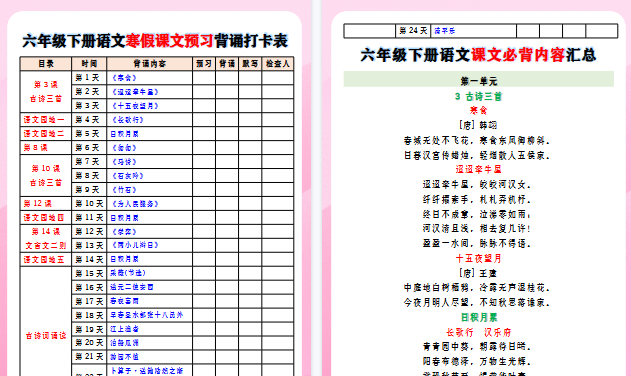Click the 语文园地四 catalog cell

(x=46, y=218)
